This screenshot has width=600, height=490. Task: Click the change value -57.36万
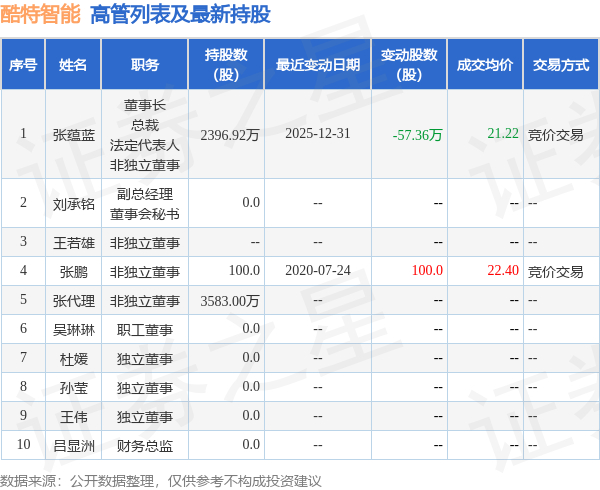[417, 135]
